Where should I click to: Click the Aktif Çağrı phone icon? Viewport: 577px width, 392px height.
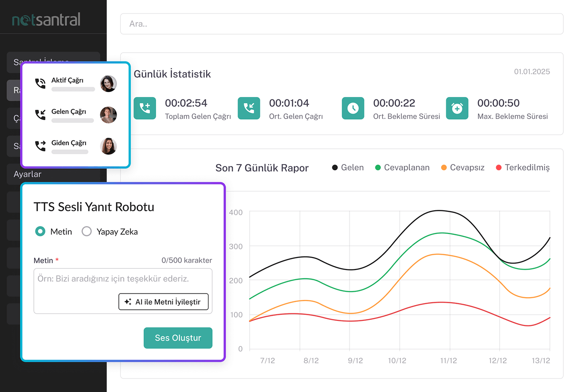pyautogui.click(x=41, y=84)
